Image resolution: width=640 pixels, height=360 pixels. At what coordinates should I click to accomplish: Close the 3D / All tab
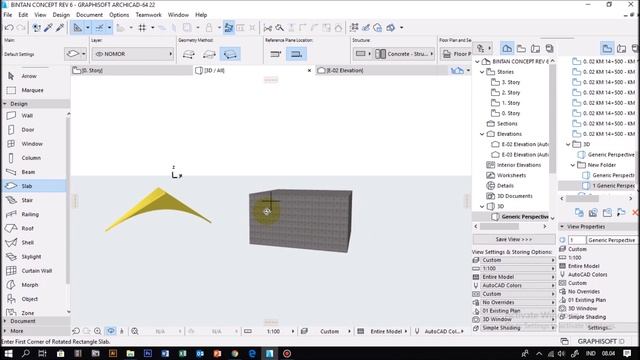point(309,71)
